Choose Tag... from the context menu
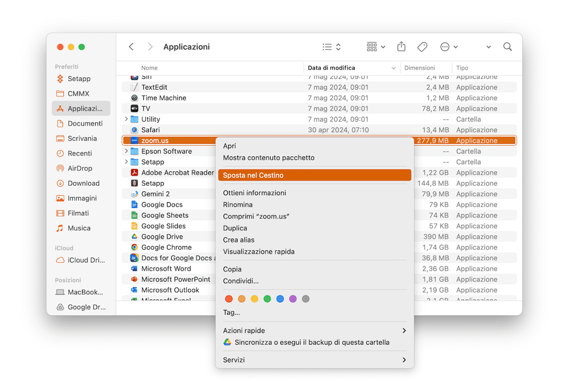588x381 pixels. [x=314, y=313]
